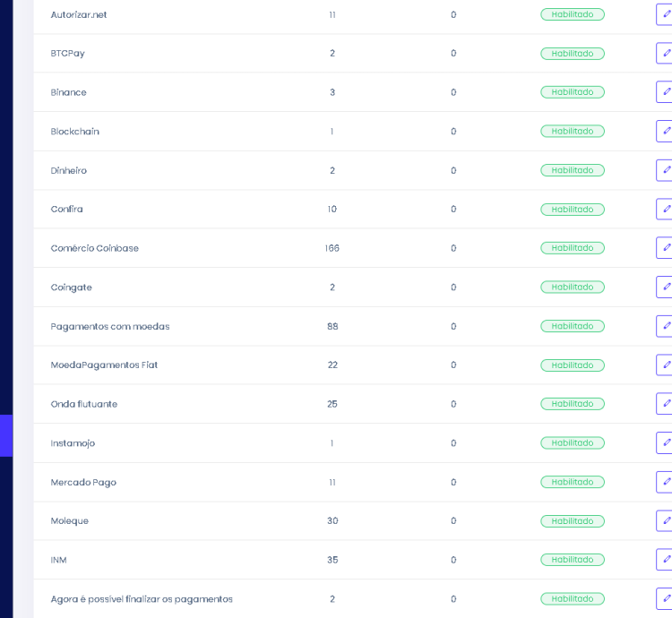Select the Habilitado badge for Pagamentos com moedas

(573, 326)
